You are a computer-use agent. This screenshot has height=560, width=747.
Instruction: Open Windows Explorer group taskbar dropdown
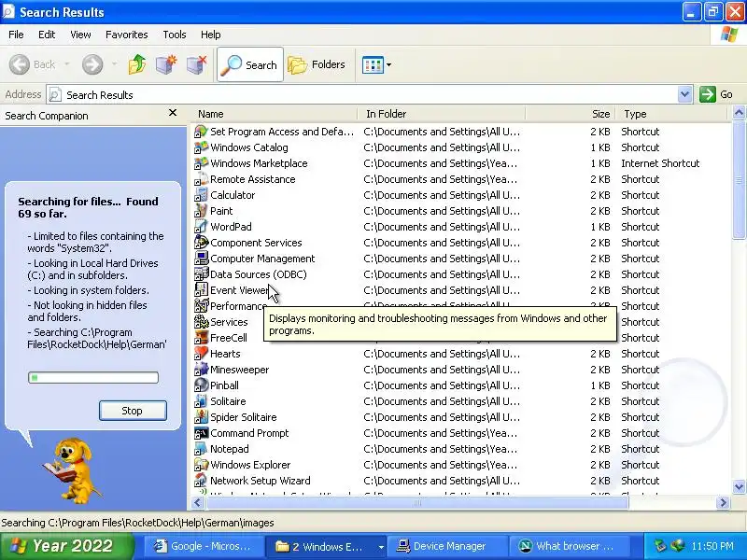click(x=381, y=547)
